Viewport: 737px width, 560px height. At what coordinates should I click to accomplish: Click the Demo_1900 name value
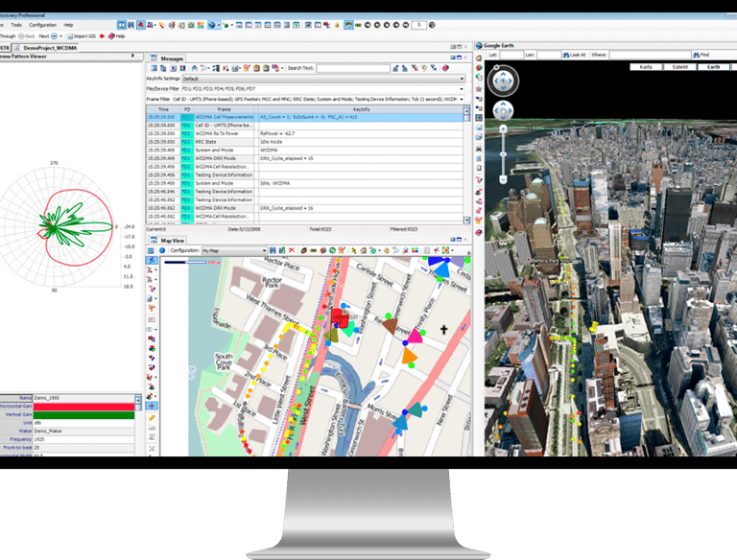46,398
